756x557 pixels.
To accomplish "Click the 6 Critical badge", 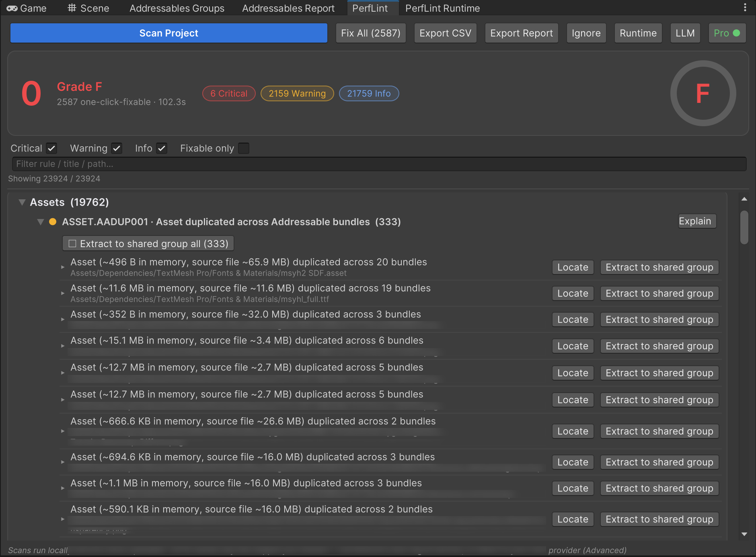I will (229, 93).
